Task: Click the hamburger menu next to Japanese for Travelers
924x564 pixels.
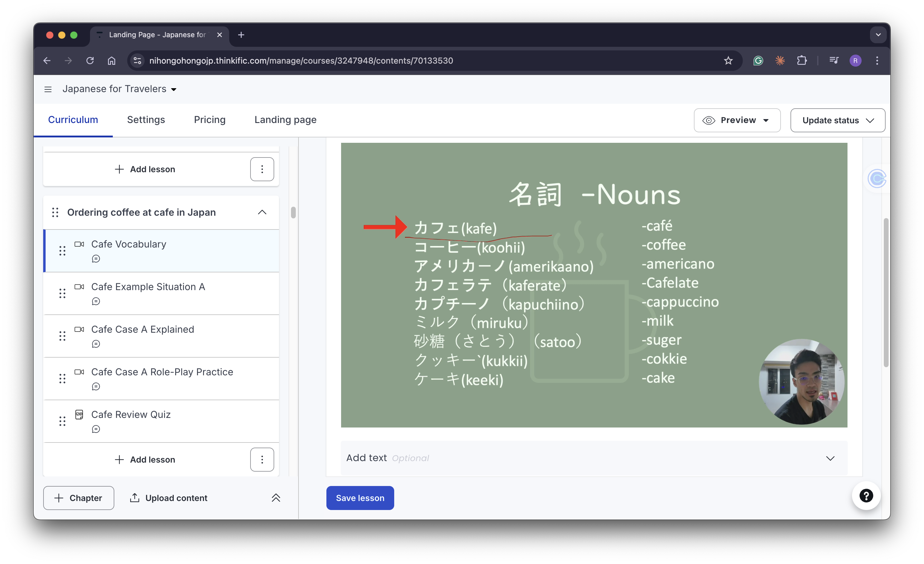Action: (48, 89)
